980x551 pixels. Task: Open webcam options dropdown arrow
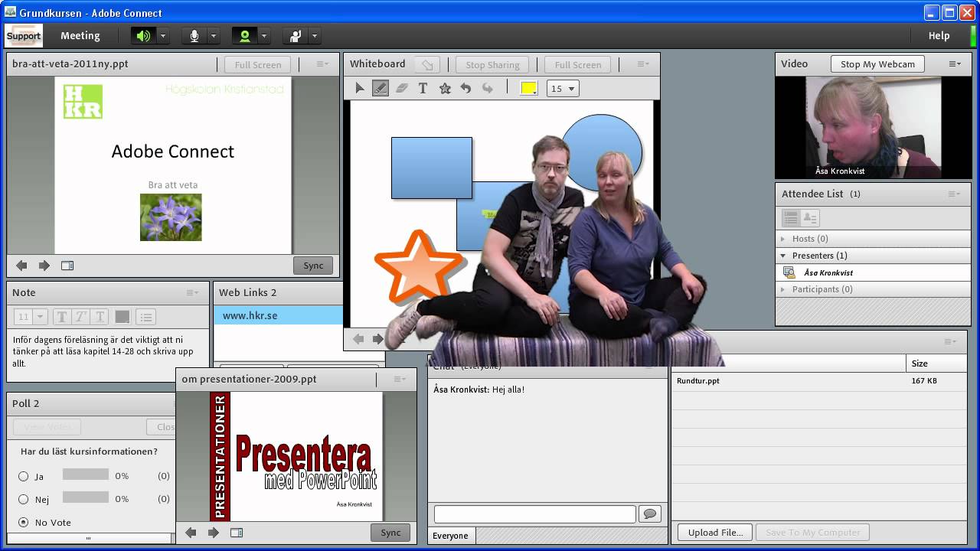pyautogui.click(x=263, y=36)
